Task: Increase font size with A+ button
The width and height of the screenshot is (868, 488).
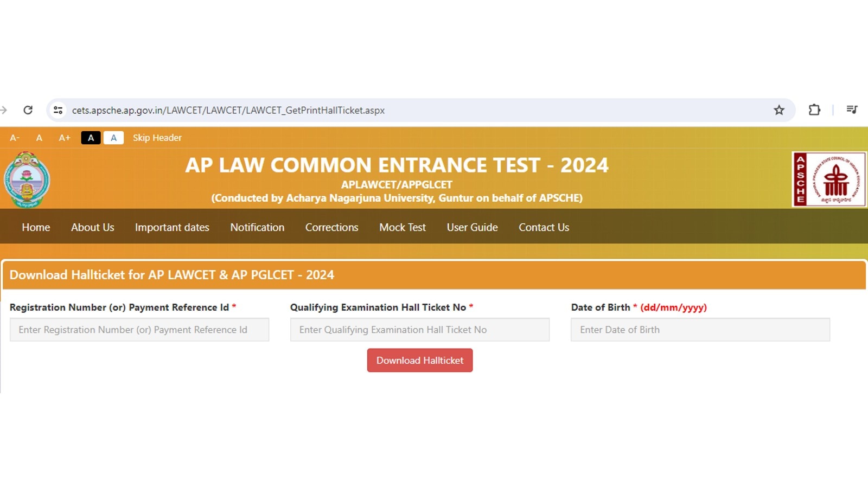Action: (x=65, y=138)
